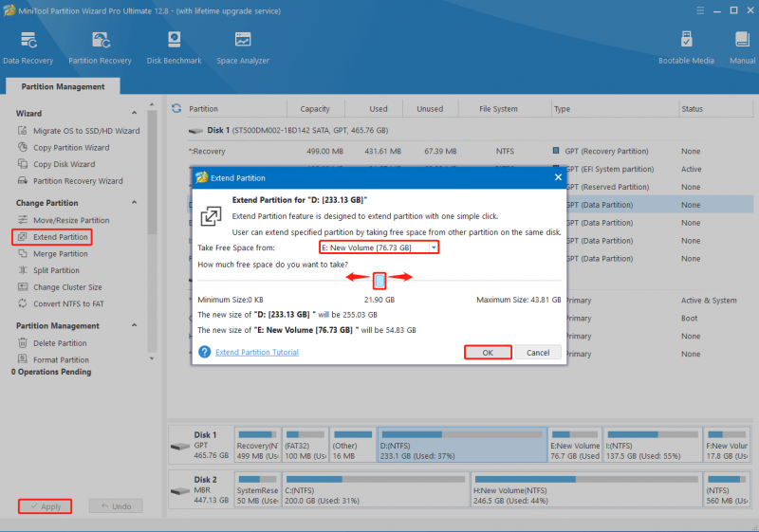Select Merge Partition
This screenshot has width=759, height=532.
point(53,254)
